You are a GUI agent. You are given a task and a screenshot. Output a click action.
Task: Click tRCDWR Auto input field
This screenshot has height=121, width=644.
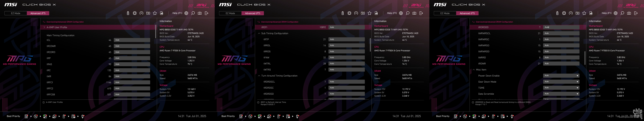point(132,46)
